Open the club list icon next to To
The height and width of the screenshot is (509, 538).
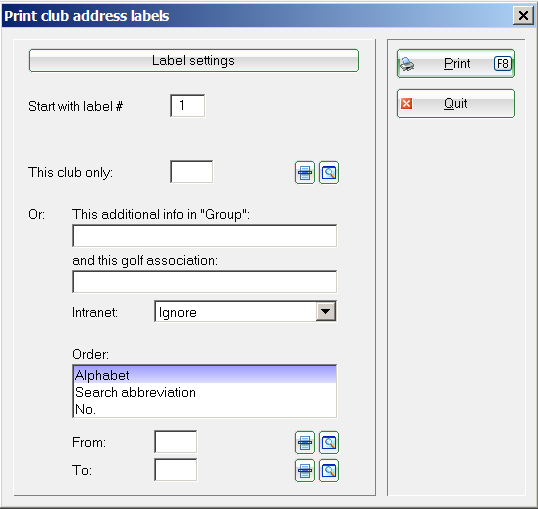(305, 470)
